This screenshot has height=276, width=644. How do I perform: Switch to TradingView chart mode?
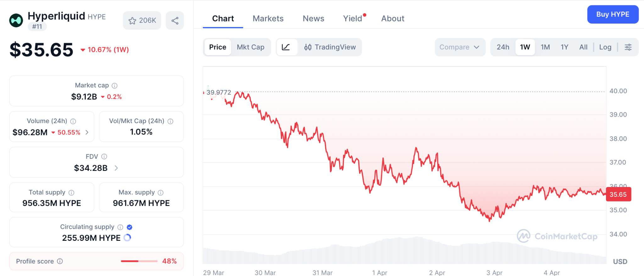tap(330, 47)
